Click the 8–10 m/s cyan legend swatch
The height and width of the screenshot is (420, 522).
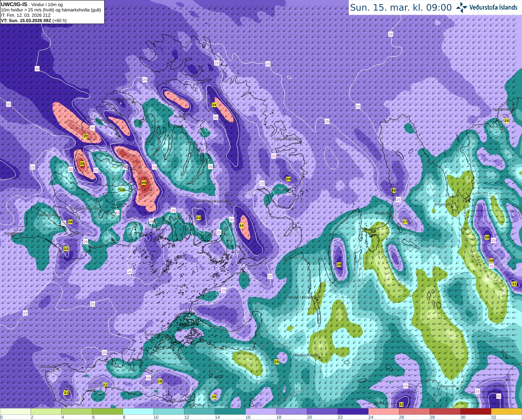[x=138, y=411]
